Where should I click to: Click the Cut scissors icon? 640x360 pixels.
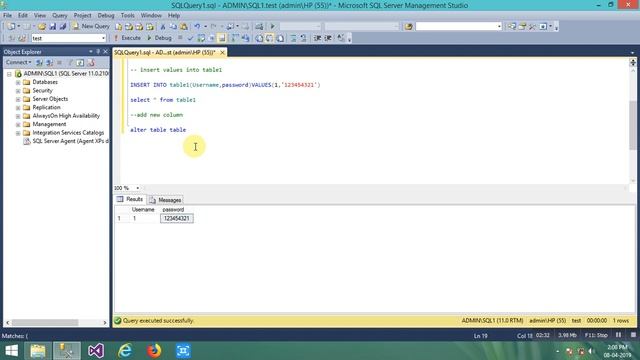click(162, 26)
